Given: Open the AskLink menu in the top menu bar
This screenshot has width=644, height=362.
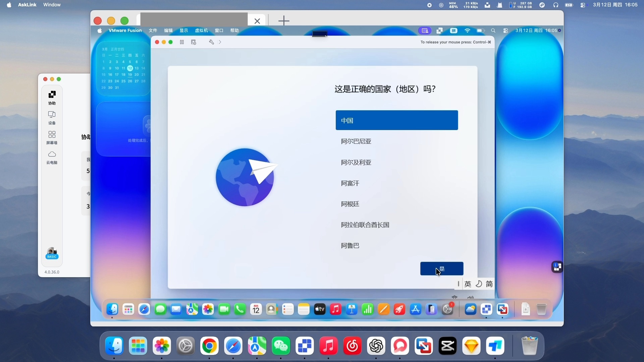Looking at the screenshot, I should pyautogui.click(x=27, y=5).
